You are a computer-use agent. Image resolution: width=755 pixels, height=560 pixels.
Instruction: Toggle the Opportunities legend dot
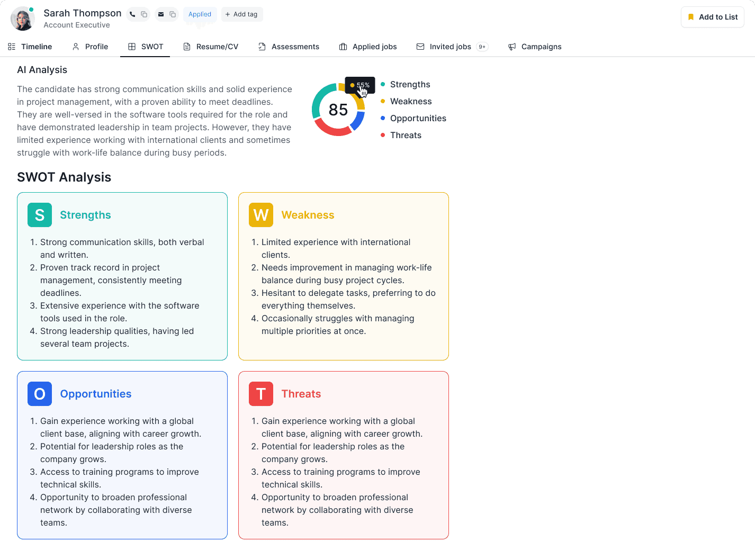pos(383,118)
